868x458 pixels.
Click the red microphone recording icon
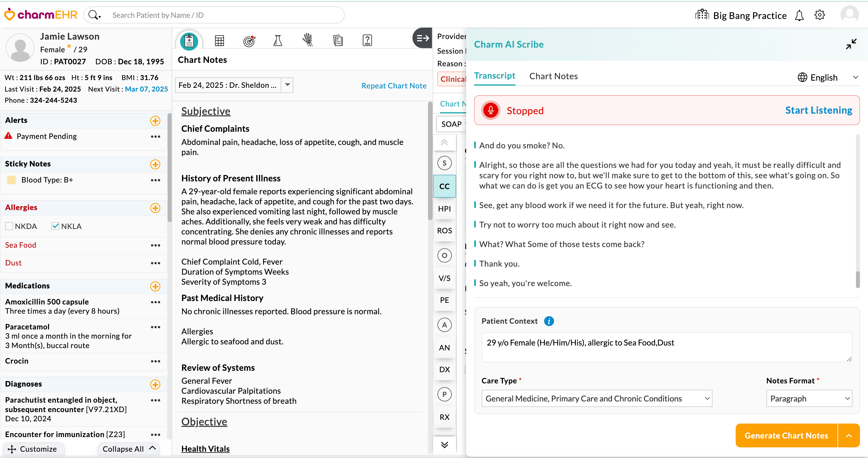(x=491, y=110)
